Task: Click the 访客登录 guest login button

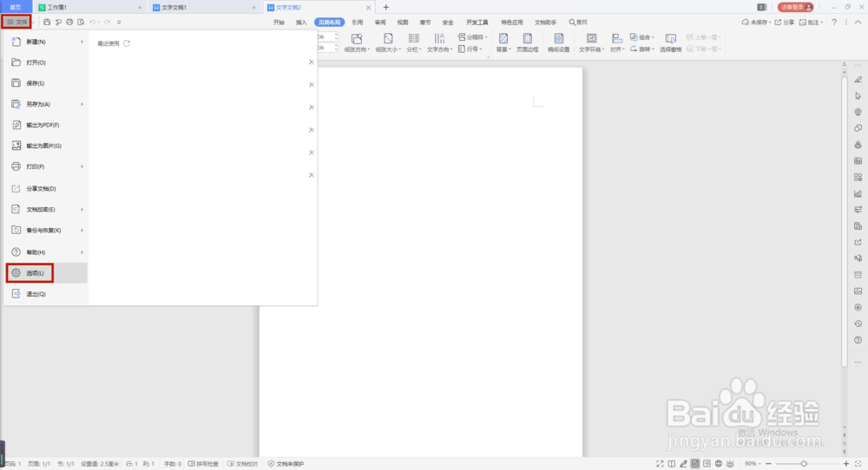Action: pyautogui.click(x=795, y=7)
